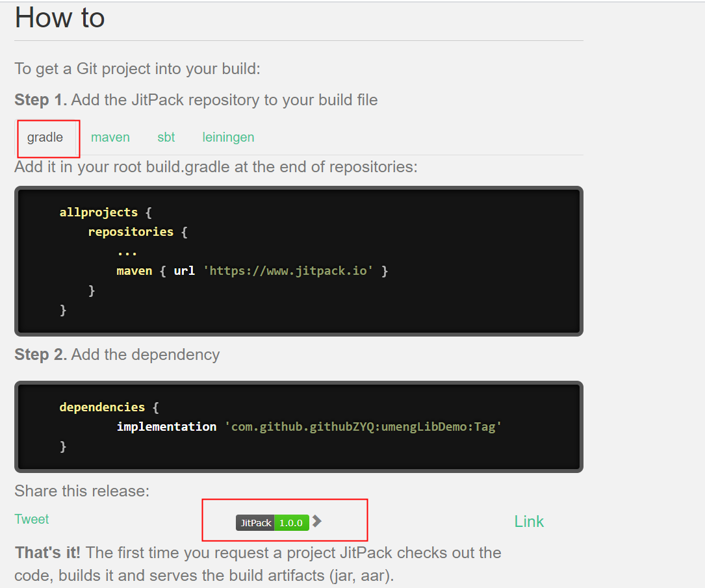Viewport: 705px width, 588px height.
Task: Click the chevron arrow next to the badge
Action: [x=317, y=521]
